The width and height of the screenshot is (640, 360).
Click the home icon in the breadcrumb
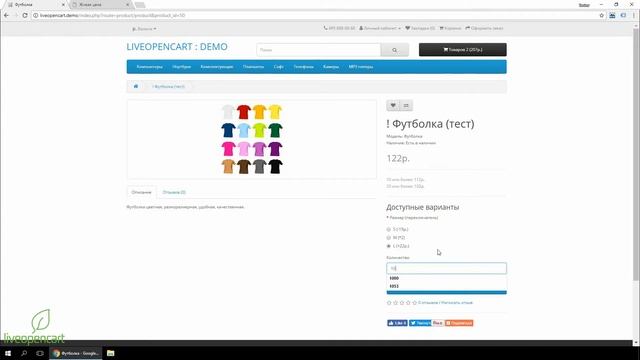(136, 87)
